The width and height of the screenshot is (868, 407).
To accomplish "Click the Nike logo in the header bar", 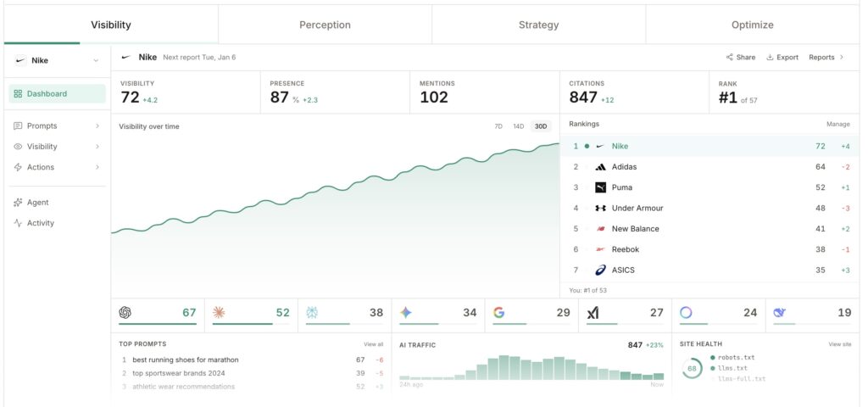I will tap(126, 57).
